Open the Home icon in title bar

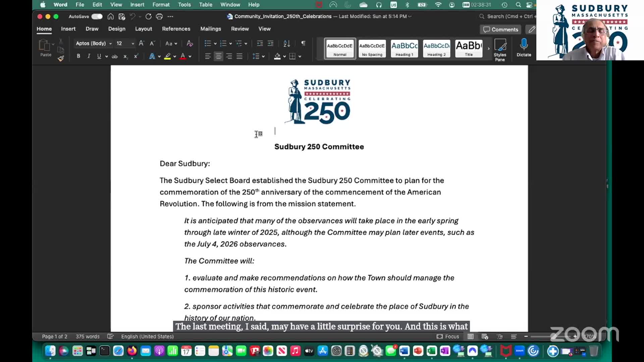(110, 16)
